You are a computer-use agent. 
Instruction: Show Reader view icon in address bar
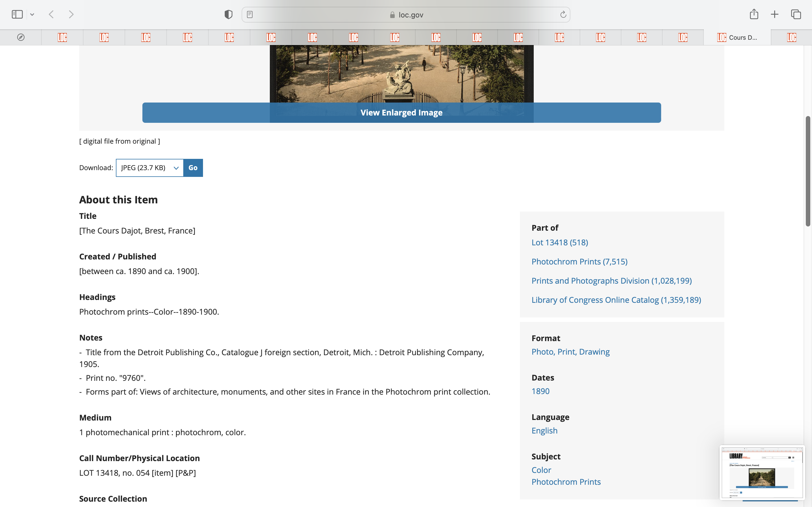tap(250, 14)
